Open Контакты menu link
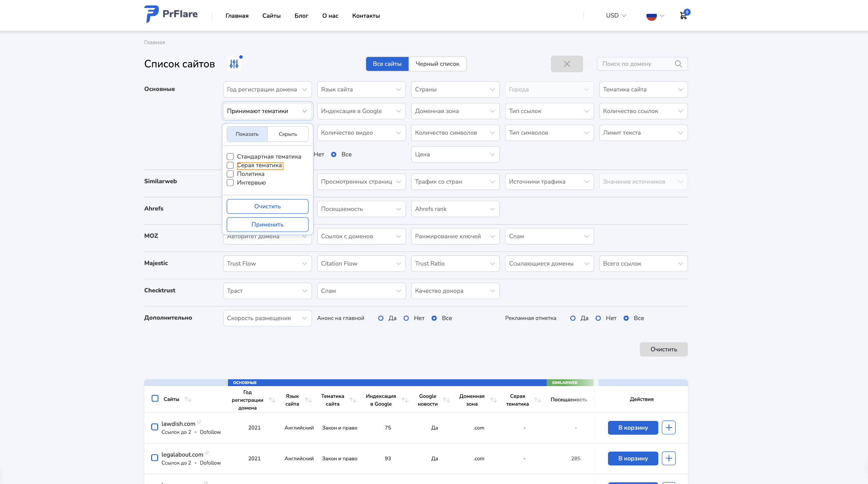This screenshot has width=868, height=484. (x=366, y=16)
